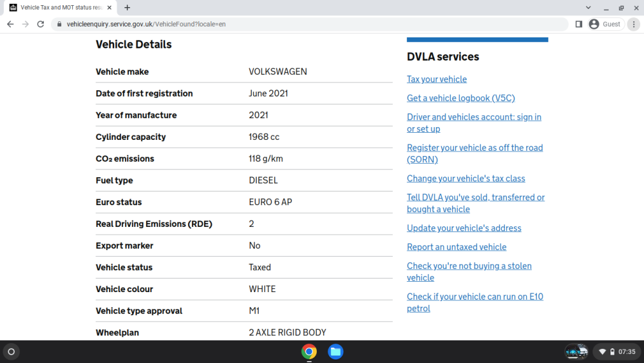The width and height of the screenshot is (644, 363).
Task: Click the battery icon in system tray
Action: [x=612, y=351]
